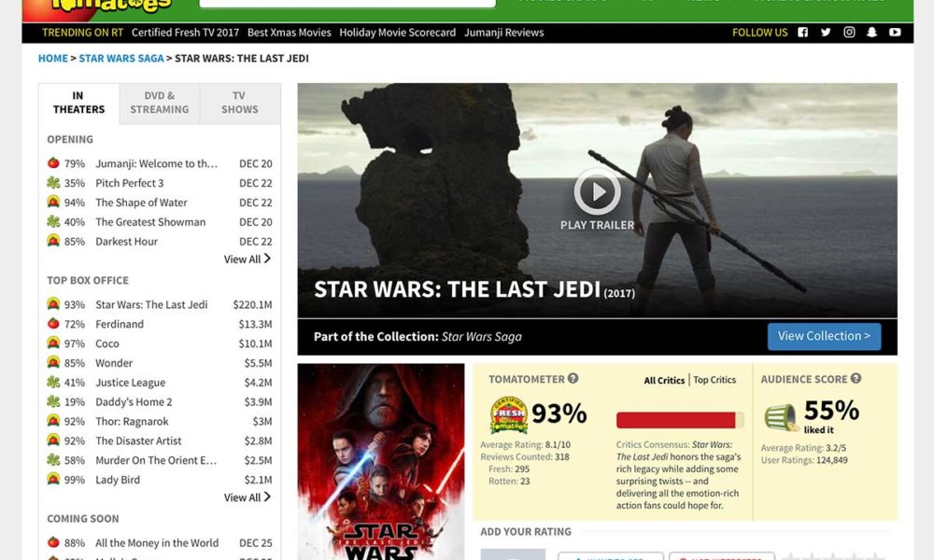
Task: Click Coco's $10.1M box office value
Action: click(x=255, y=343)
